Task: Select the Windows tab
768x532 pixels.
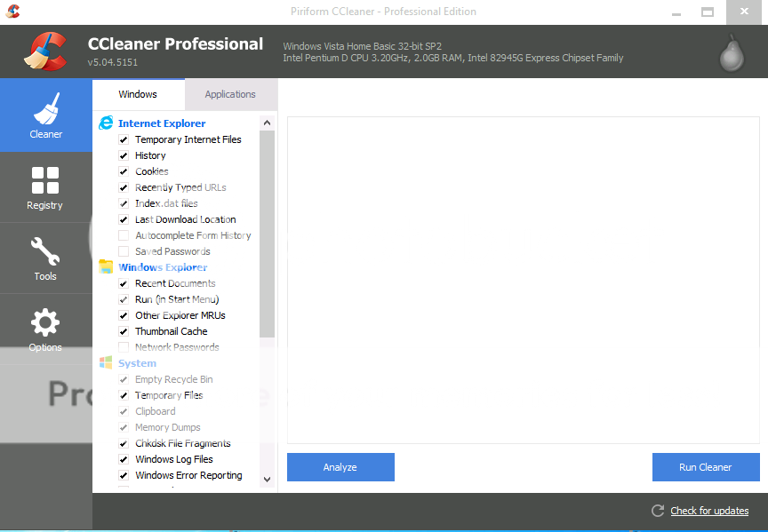Action: coord(138,94)
